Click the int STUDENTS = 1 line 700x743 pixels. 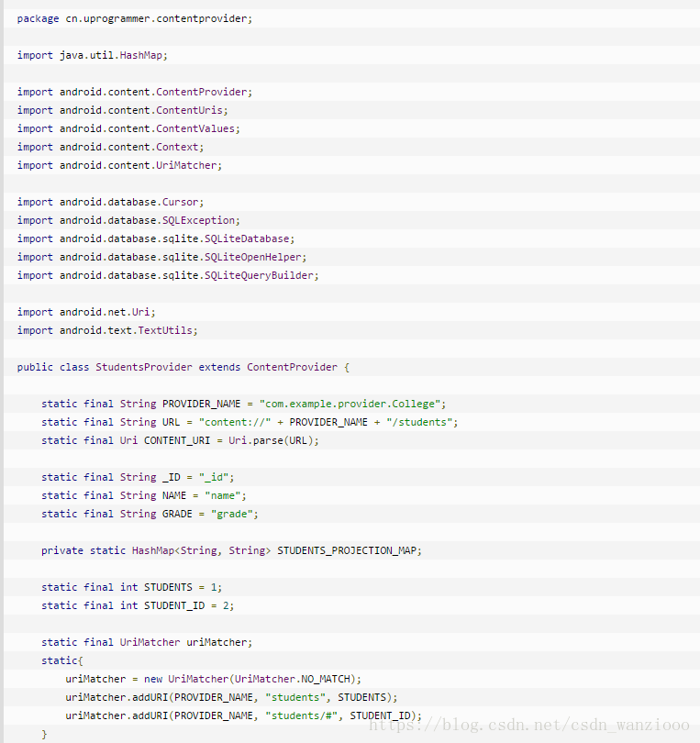coord(132,587)
